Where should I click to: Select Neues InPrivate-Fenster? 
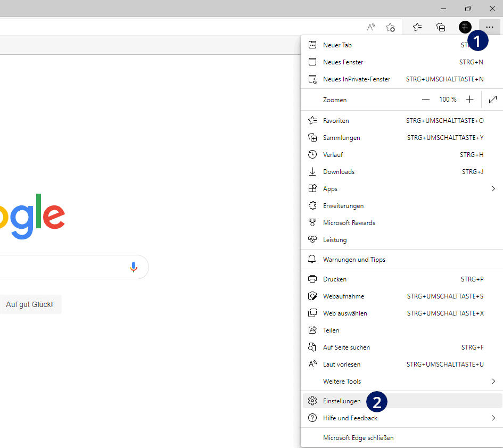coord(357,79)
